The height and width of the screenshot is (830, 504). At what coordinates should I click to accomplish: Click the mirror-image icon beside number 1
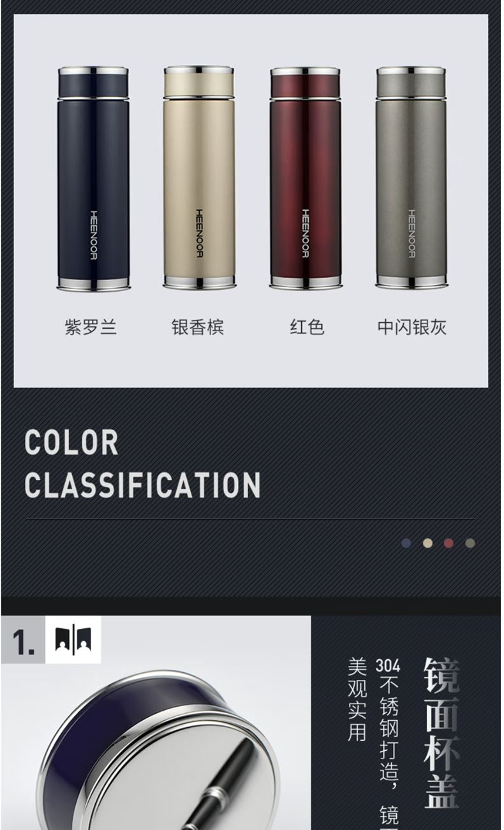[x=73, y=640]
